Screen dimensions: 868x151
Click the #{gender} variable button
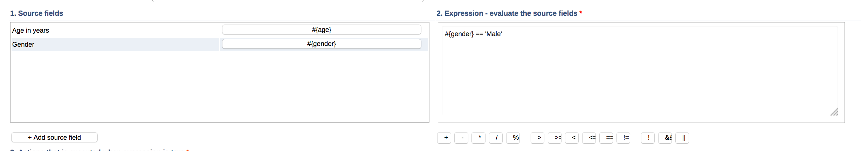[x=322, y=44]
